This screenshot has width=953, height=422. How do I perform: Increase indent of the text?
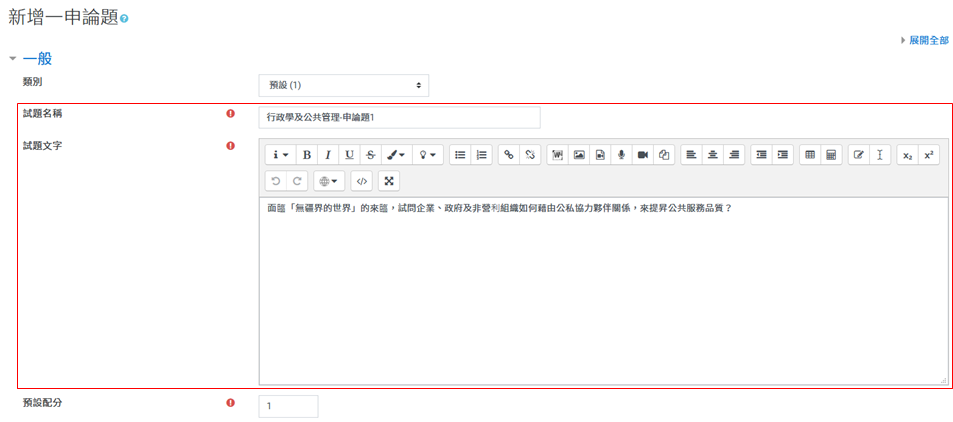(x=783, y=155)
